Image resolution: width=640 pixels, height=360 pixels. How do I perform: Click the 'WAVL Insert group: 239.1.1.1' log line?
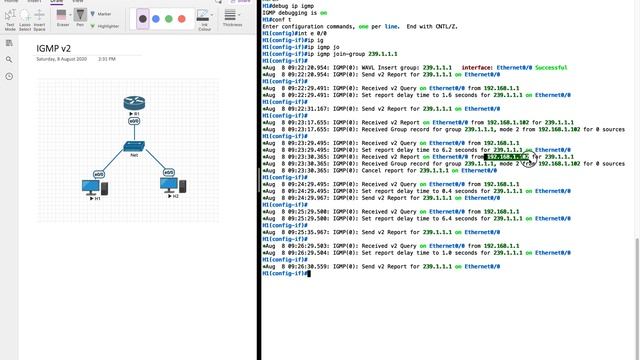pos(415,68)
